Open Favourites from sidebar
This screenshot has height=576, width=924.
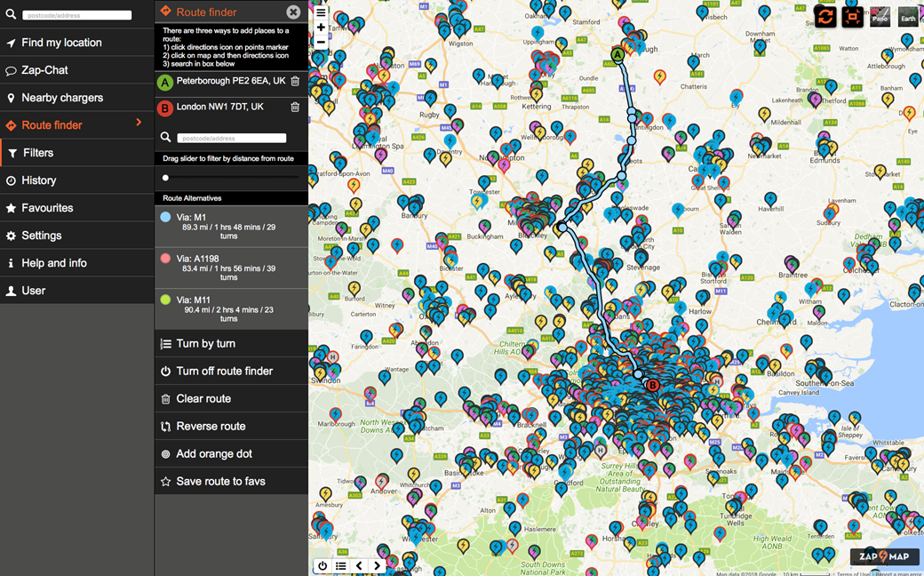point(76,208)
